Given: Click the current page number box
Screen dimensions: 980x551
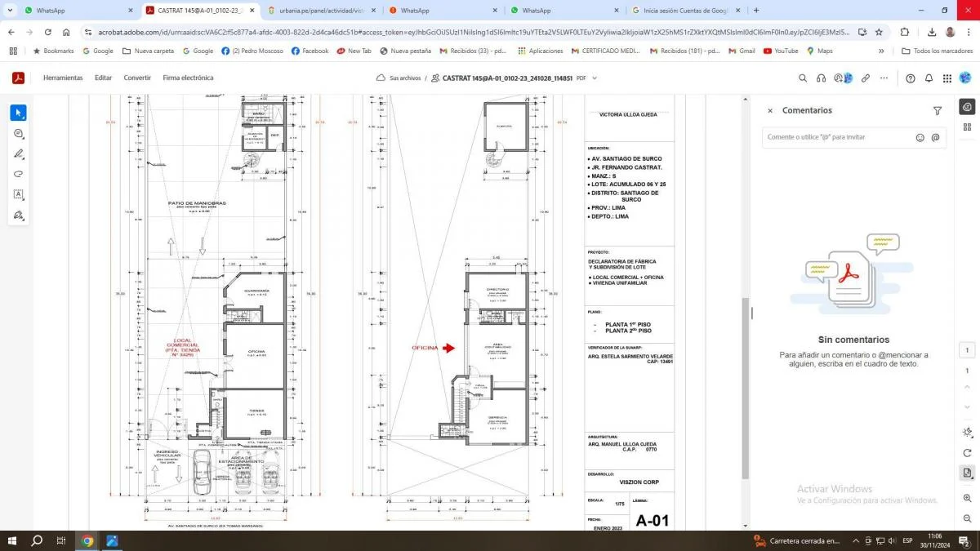Looking at the screenshot, I should pyautogui.click(x=968, y=351).
